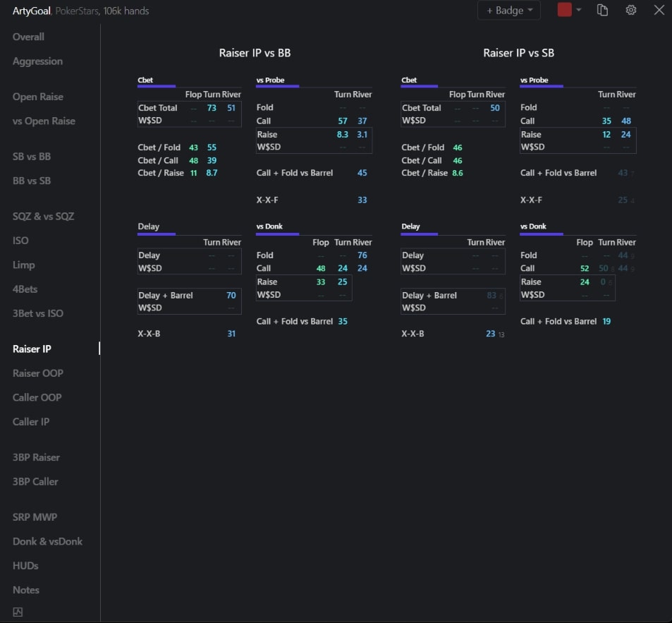This screenshot has width=672, height=623.
Task: Switch to the Overall tab
Action: (28, 37)
